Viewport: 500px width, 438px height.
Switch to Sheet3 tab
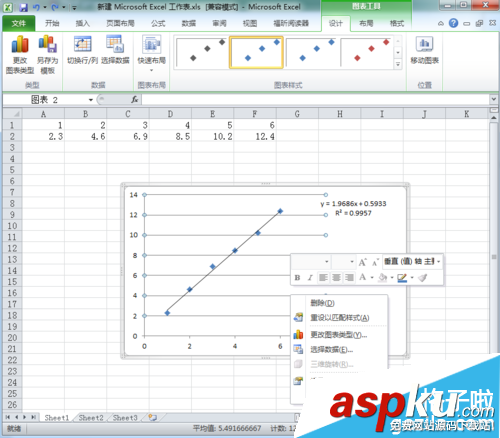125,417
